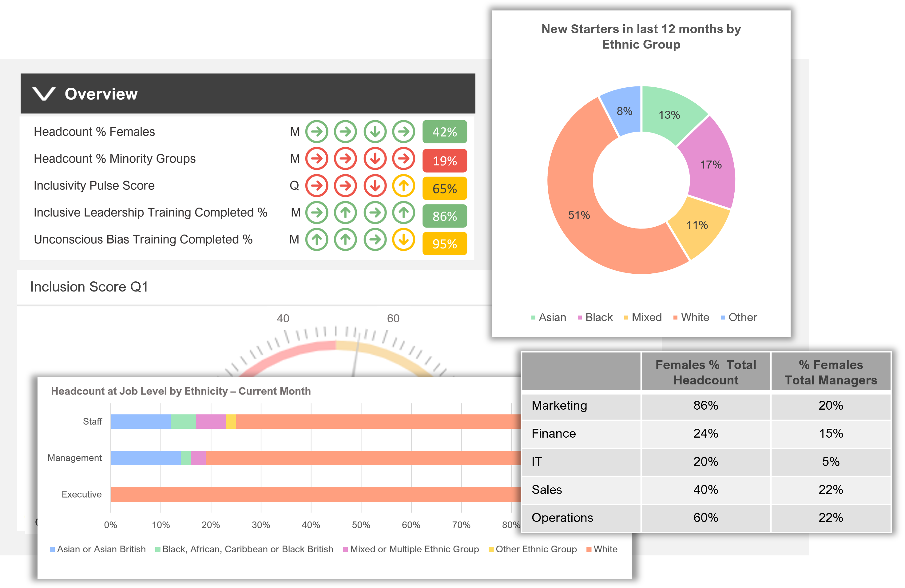This screenshot has width=905, height=588.
Task: Click green down arrow in Headcount % Females row
Action: tap(375, 132)
